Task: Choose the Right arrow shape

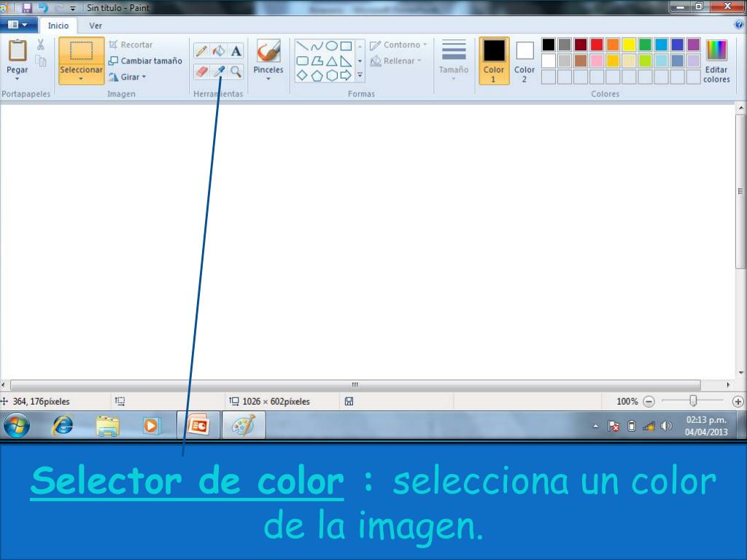Action: [x=347, y=75]
